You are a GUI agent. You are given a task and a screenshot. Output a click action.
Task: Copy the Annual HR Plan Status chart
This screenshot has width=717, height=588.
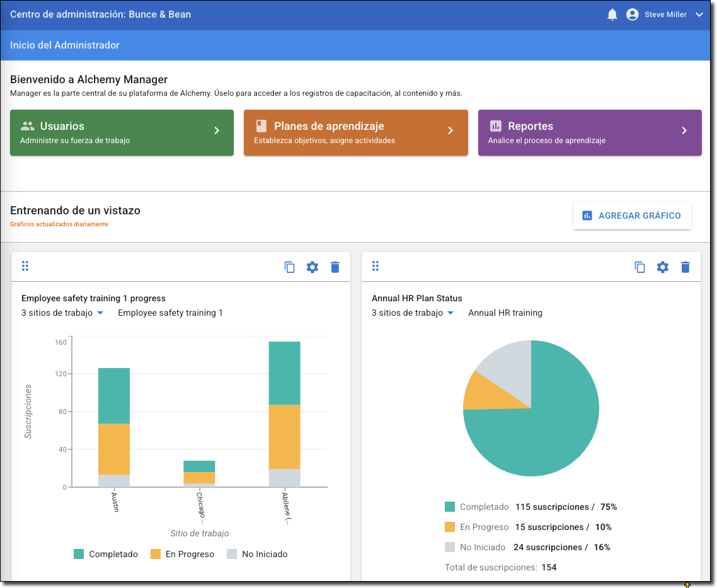pyautogui.click(x=640, y=267)
